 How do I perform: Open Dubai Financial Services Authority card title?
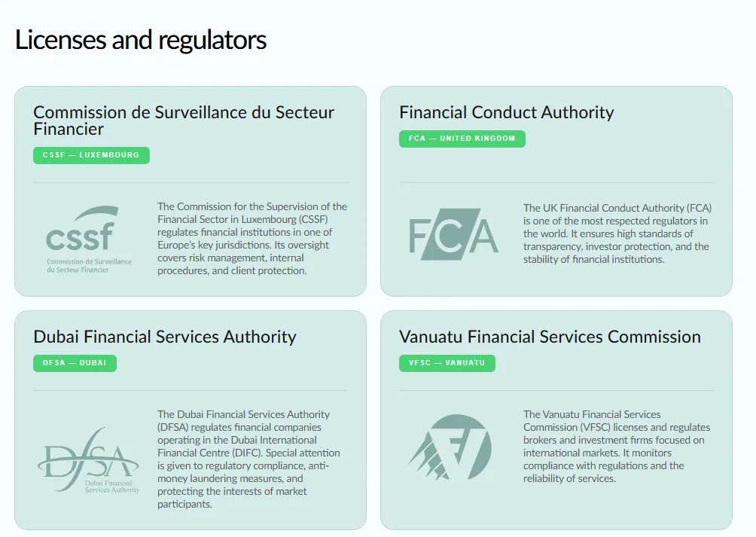click(165, 337)
